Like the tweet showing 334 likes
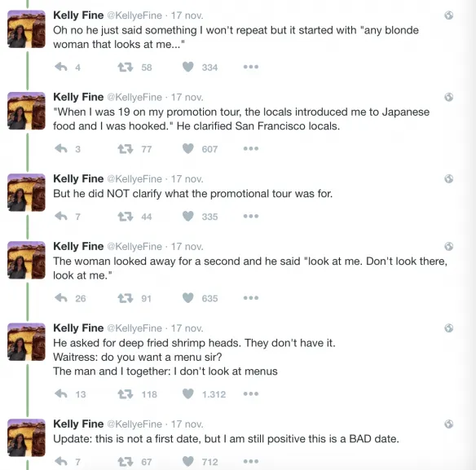 tap(188, 67)
